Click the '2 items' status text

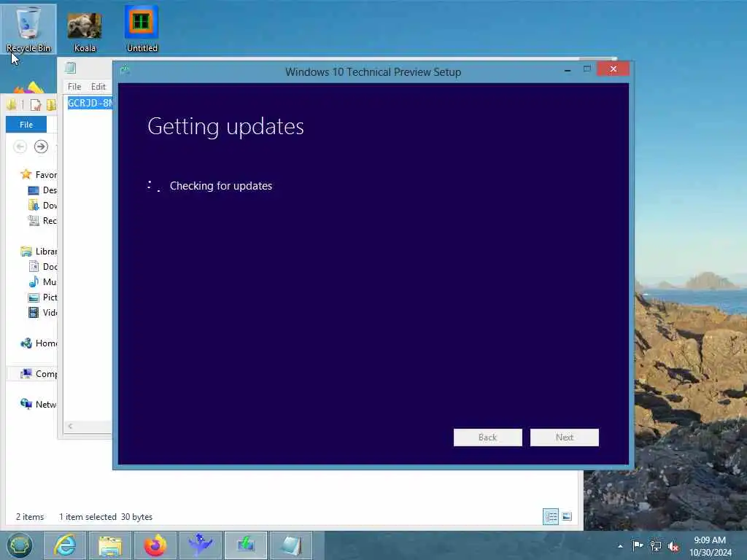pyautogui.click(x=30, y=517)
